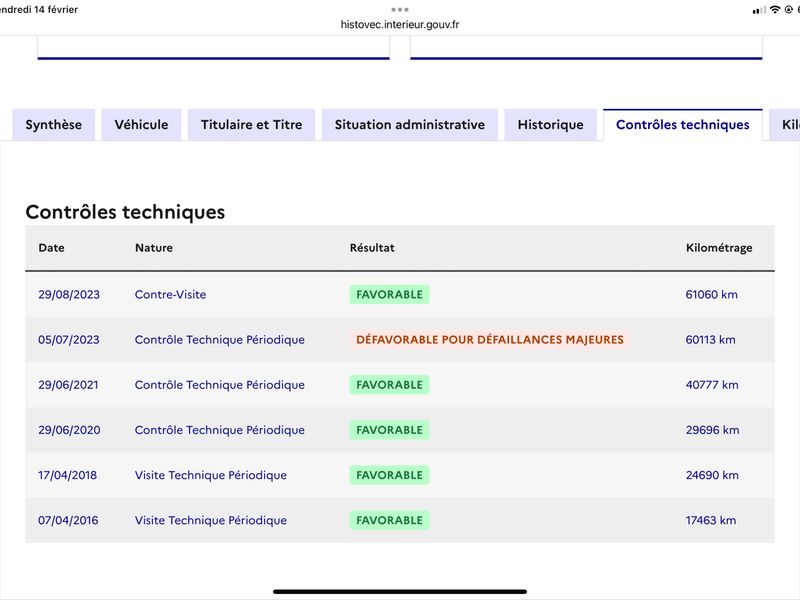Switch to the Véhicule tab
This screenshot has width=800, height=600.
point(141,124)
